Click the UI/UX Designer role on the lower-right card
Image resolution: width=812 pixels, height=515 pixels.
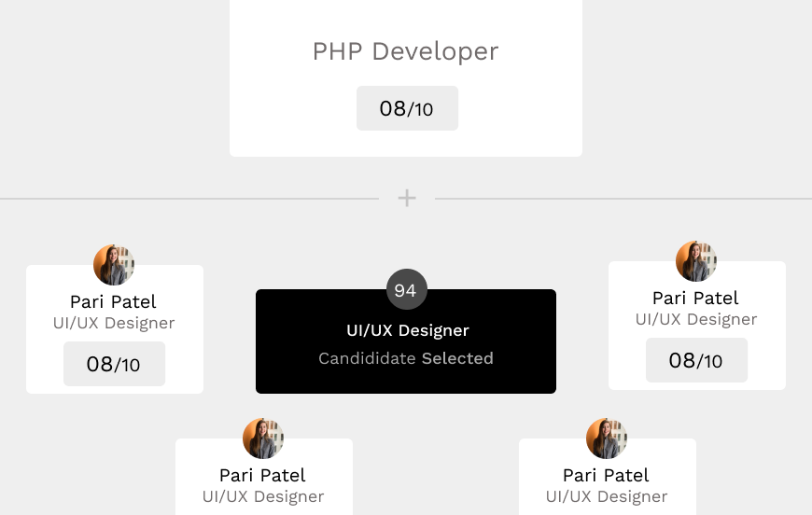click(607, 496)
